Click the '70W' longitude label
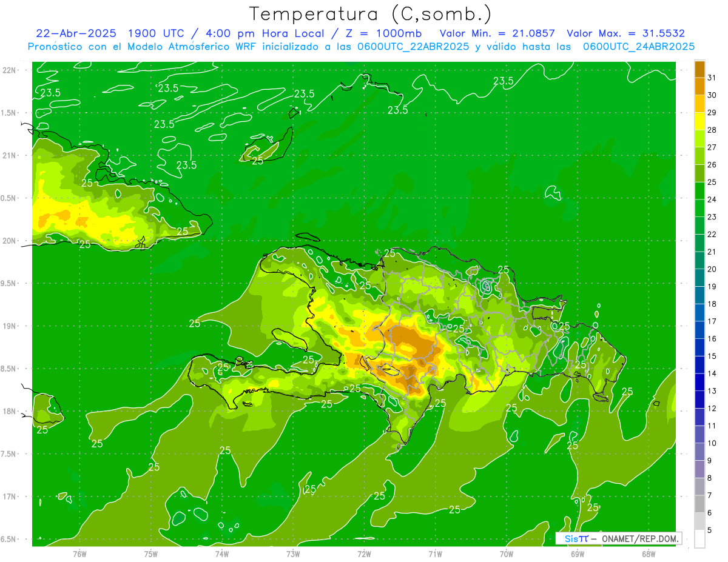Image resolution: width=728 pixels, height=562 pixels. pos(507,553)
